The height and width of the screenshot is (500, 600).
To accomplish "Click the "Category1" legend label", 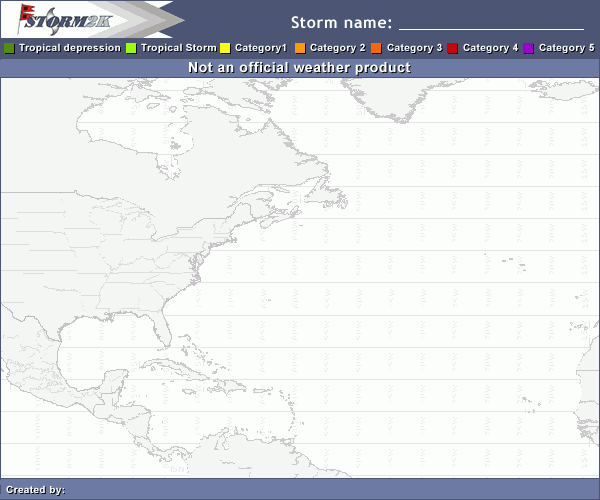I will [x=261, y=48].
